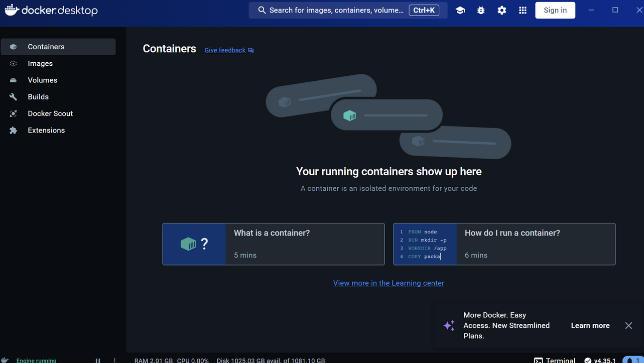
Task: Click the Extensions puzzle icon in the sidebar
Action: pyautogui.click(x=14, y=130)
